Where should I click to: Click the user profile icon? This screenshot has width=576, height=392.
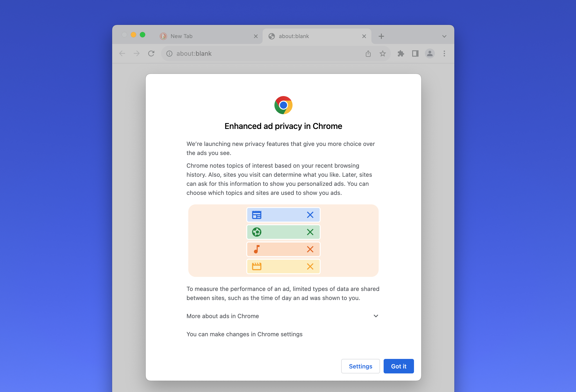tap(430, 53)
